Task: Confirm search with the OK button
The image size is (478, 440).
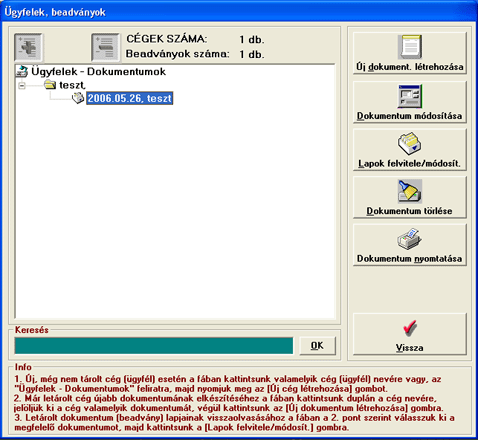Action: click(317, 346)
